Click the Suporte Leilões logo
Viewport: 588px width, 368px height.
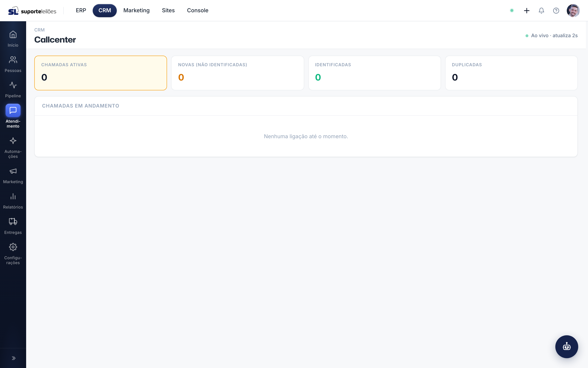coord(32,11)
